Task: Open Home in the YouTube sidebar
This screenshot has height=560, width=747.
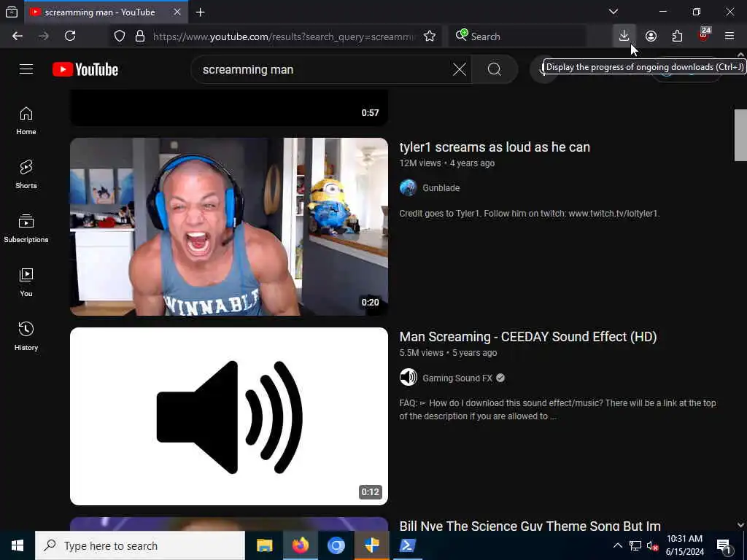Action: [26, 121]
